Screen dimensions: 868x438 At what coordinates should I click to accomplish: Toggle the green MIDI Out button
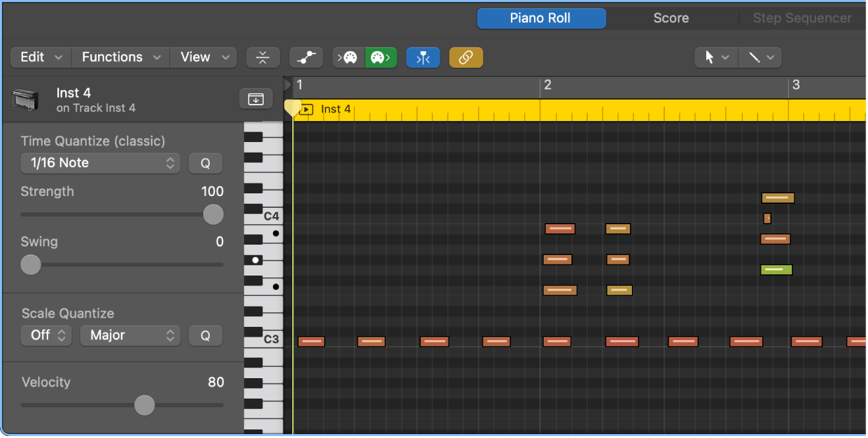(x=381, y=58)
